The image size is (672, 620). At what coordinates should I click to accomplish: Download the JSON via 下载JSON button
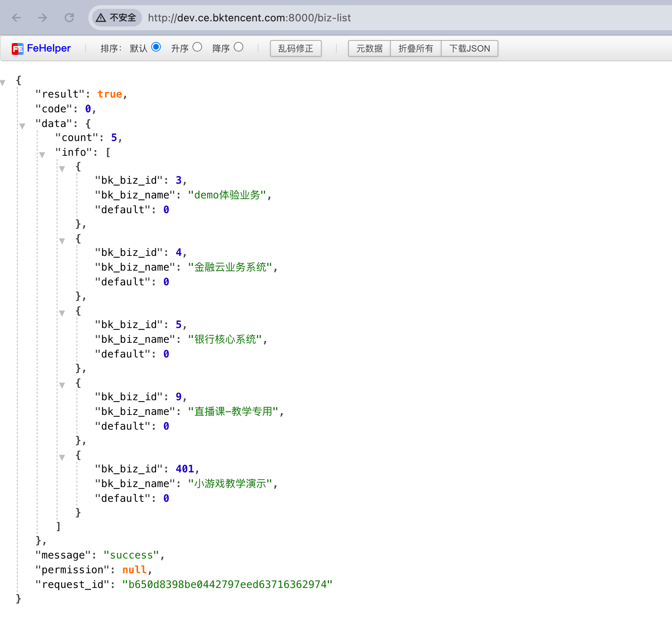click(x=470, y=48)
